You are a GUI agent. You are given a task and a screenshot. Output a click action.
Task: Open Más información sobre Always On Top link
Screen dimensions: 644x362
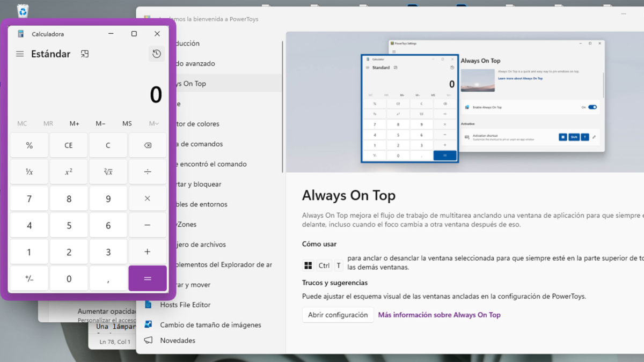coord(439,315)
